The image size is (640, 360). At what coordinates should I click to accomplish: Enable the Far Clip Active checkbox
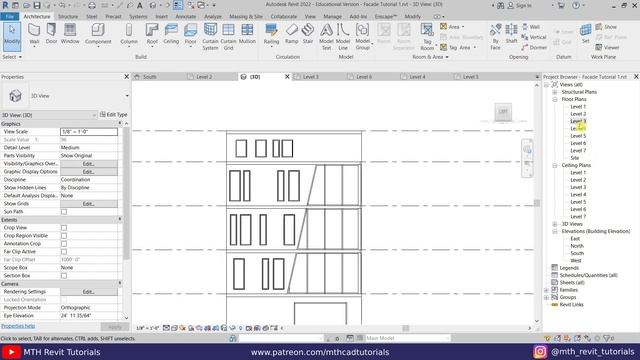click(64, 251)
